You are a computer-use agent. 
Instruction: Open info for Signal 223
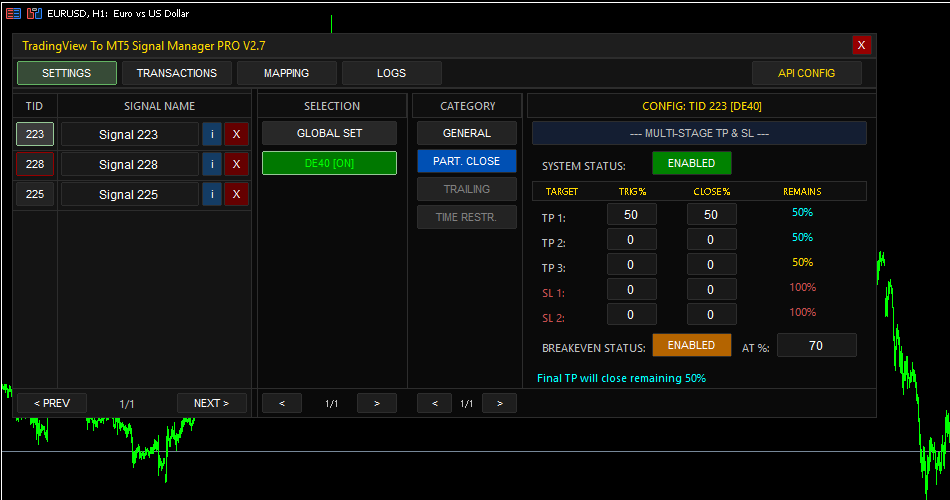[212, 134]
